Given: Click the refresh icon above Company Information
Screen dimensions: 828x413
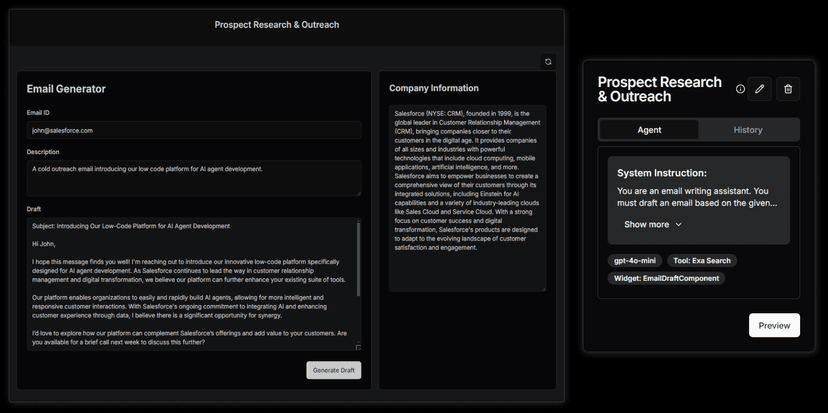Looking at the screenshot, I should click(547, 61).
